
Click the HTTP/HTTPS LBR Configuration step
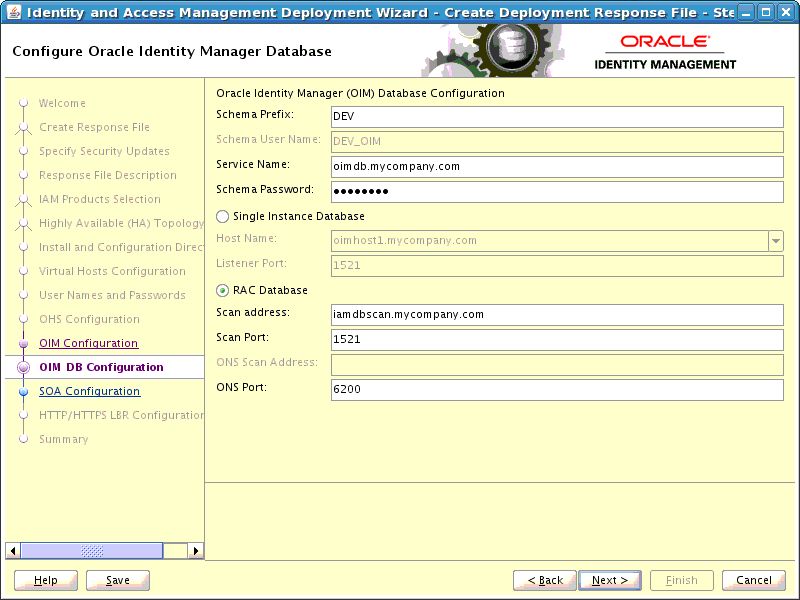[121, 415]
